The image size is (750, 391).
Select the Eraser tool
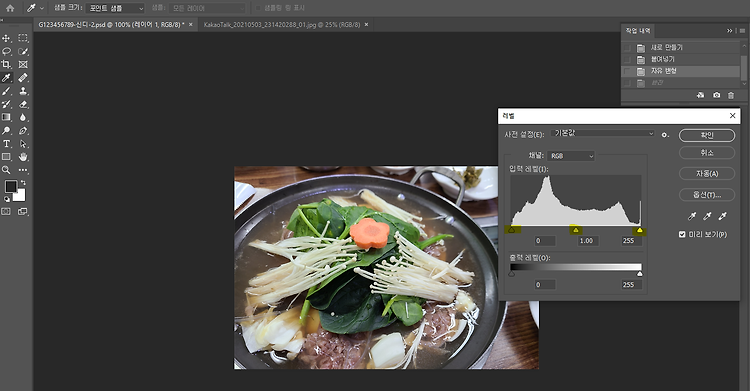22,104
